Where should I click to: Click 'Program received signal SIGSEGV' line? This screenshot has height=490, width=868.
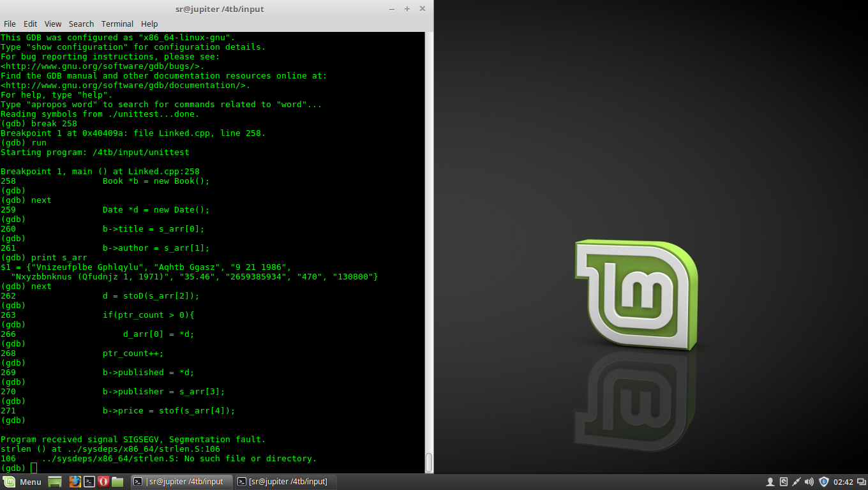click(x=133, y=440)
